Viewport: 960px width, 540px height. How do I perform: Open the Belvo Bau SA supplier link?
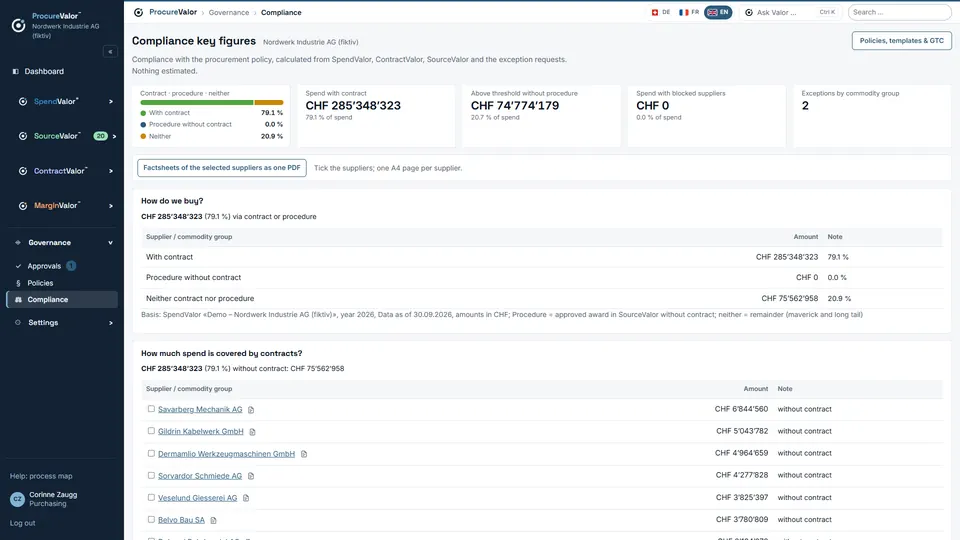click(x=181, y=520)
